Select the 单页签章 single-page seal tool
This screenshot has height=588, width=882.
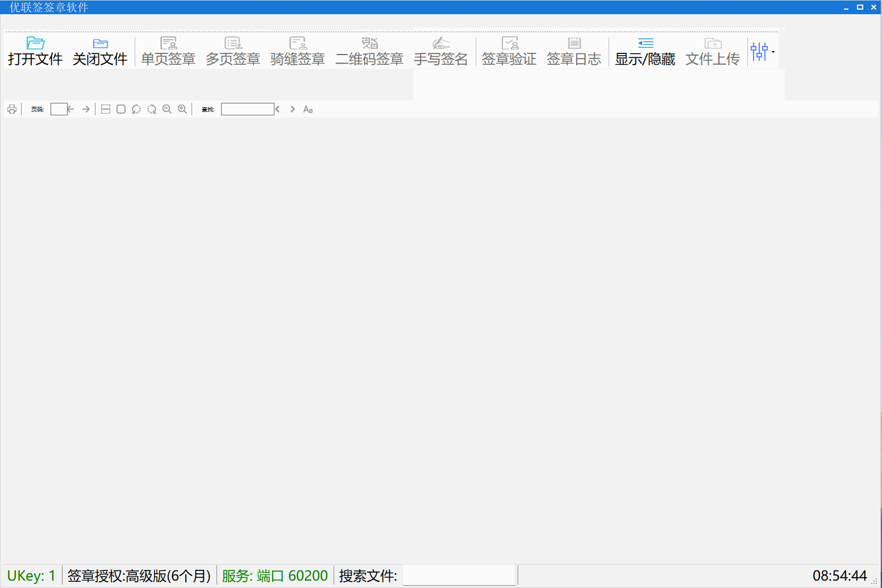click(168, 52)
